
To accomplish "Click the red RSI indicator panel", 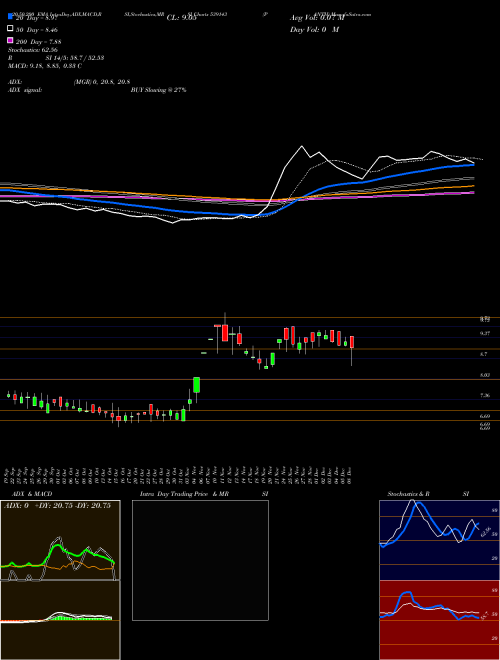I will (439, 620).
